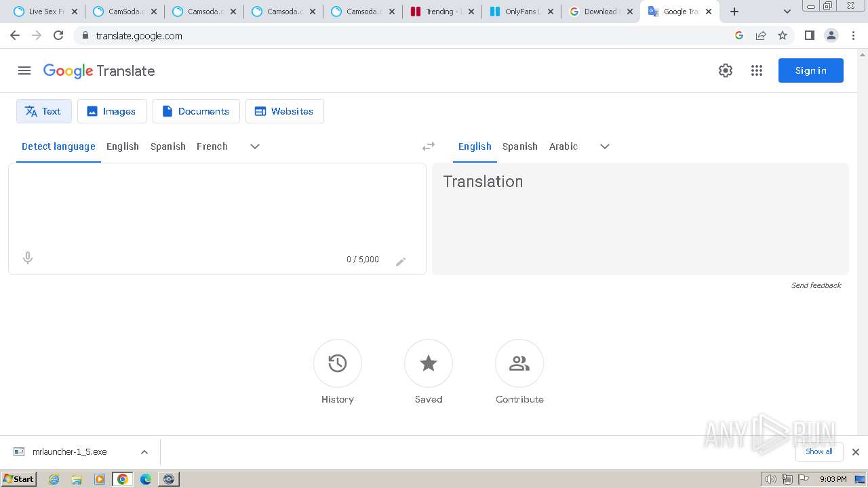Screen dimensions: 868x488
Task: Open the Google Translate main menu hamburger
Action: 24,70
